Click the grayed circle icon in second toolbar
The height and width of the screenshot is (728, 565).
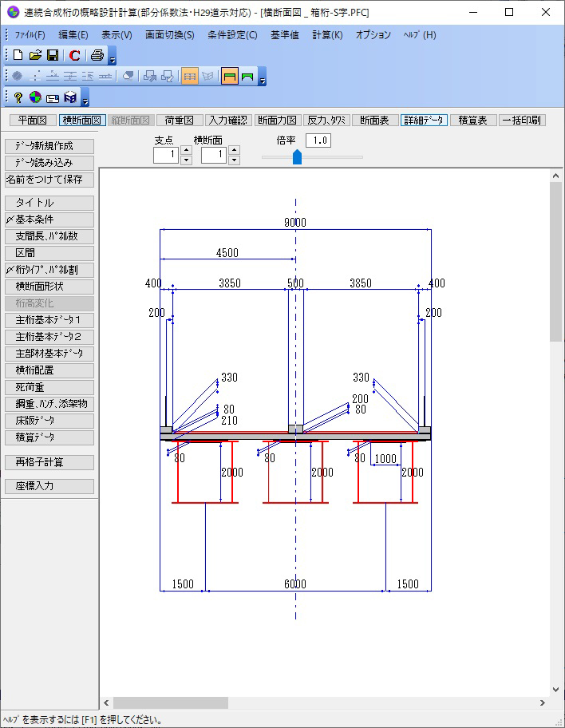[18, 76]
